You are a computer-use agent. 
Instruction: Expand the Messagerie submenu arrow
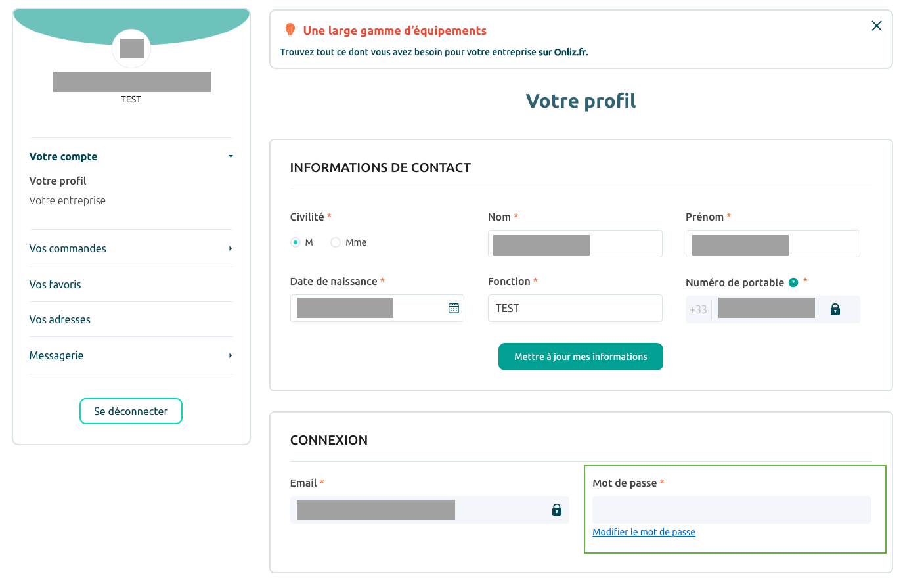click(231, 355)
